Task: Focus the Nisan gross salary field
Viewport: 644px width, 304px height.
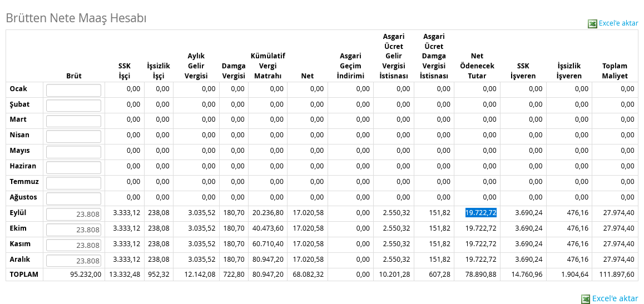Action: 73,136
